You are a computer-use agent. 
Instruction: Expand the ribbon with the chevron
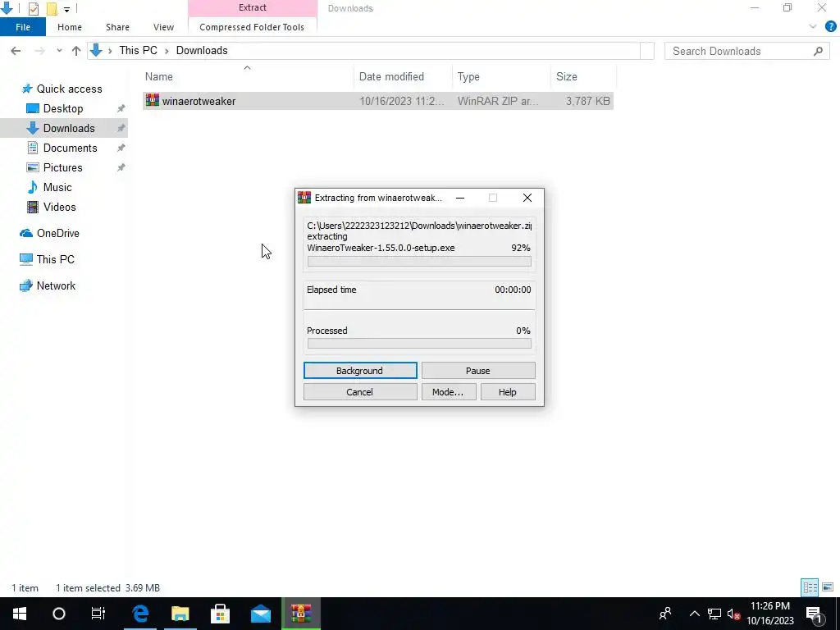click(x=813, y=26)
